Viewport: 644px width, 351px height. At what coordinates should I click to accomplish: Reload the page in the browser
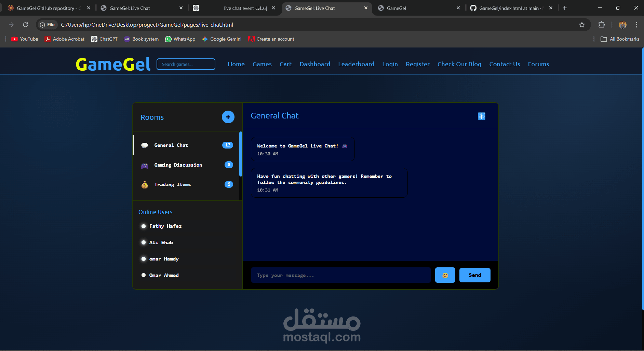(x=25, y=25)
